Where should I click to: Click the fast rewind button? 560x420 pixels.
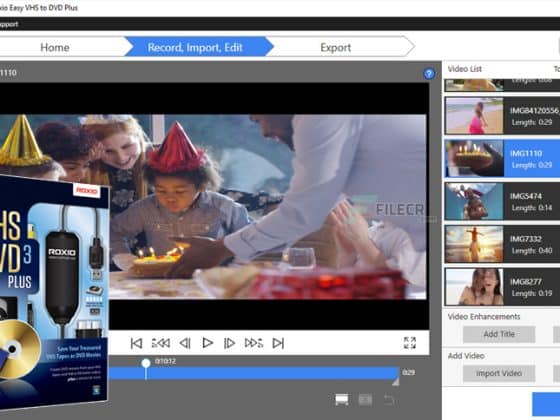pos(161,343)
